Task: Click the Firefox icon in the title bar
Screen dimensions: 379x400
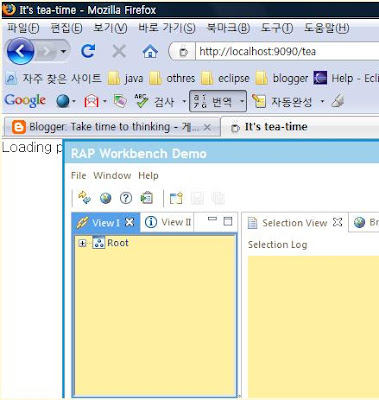Action: [x=9, y=9]
